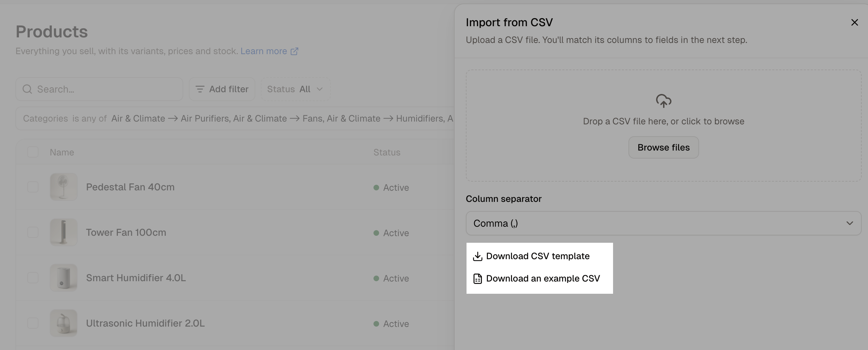The width and height of the screenshot is (868, 350).
Task: Click the Active status of Smart Humidifier 4.0L
Action: tap(391, 278)
